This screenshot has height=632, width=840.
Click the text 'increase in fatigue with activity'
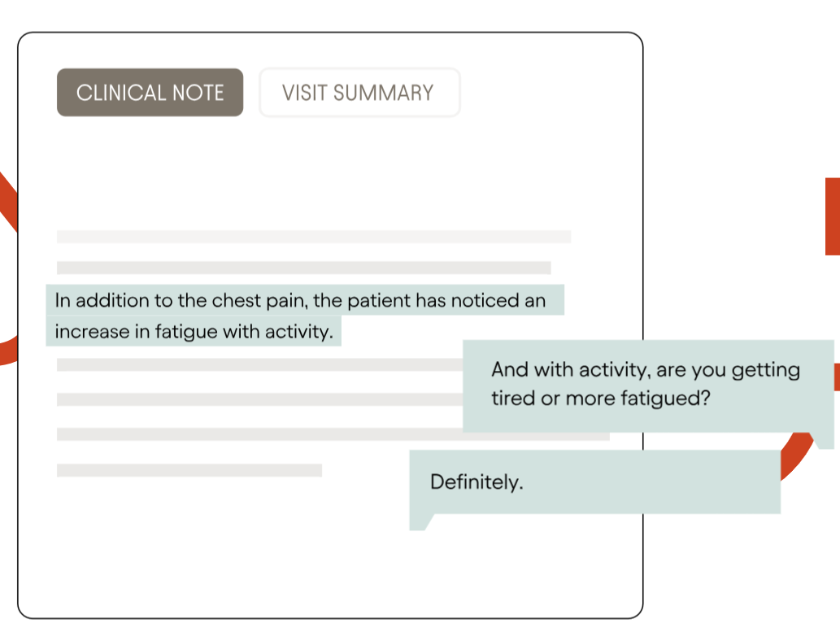(193, 331)
